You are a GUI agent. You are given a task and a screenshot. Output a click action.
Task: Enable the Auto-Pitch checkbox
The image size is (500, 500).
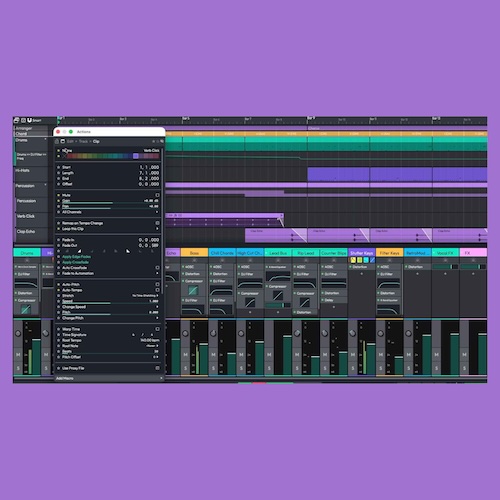click(157, 285)
